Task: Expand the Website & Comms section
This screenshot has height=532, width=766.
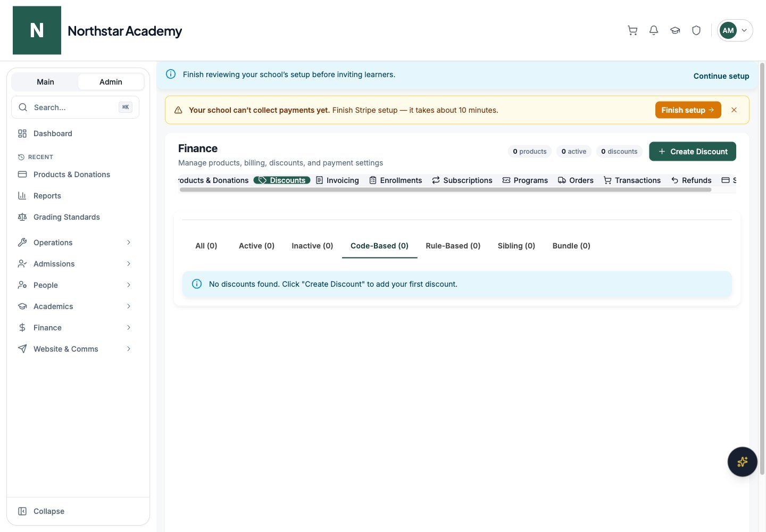Action: (75, 349)
